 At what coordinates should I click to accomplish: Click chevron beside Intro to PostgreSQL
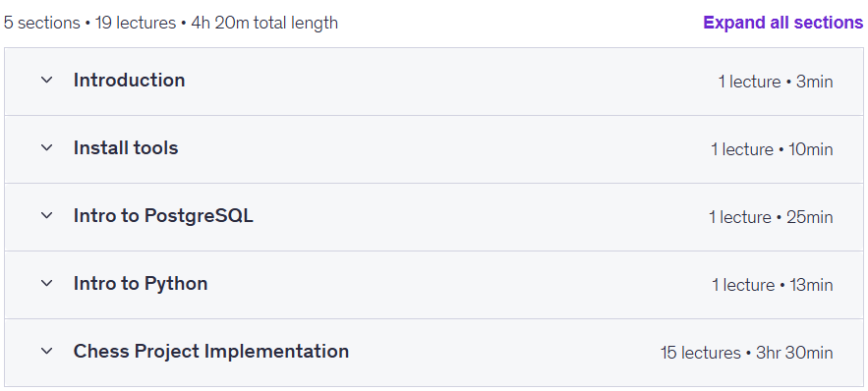(x=47, y=216)
